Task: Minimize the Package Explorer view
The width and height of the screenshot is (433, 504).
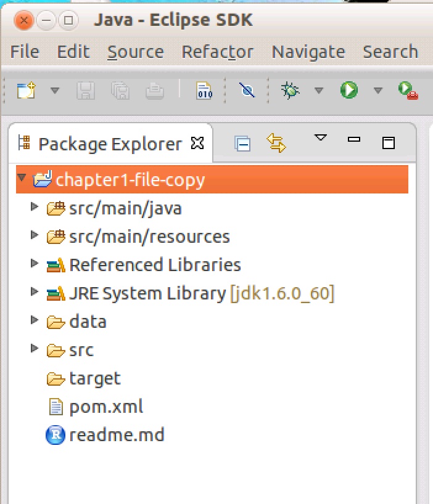Action: pyautogui.click(x=354, y=140)
